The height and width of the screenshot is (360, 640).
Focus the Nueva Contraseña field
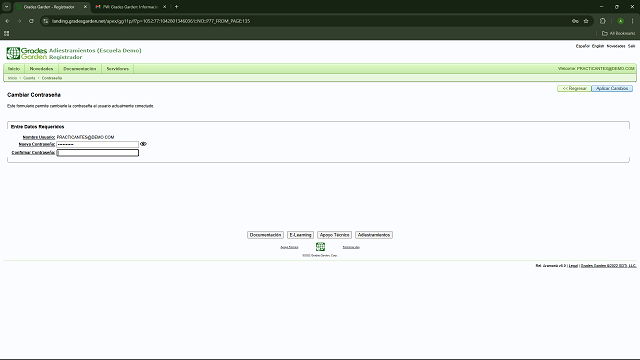[x=98, y=144]
